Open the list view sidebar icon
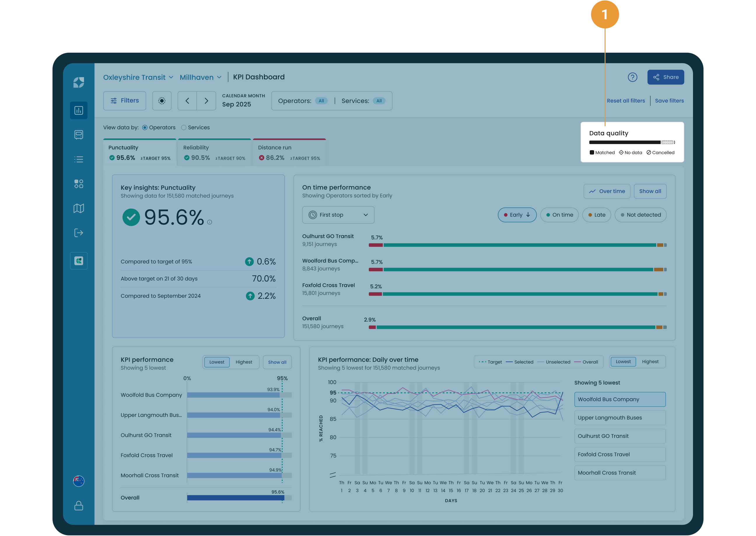This screenshot has width=756, height=536. pyautogui.click(x=79, y=159)
